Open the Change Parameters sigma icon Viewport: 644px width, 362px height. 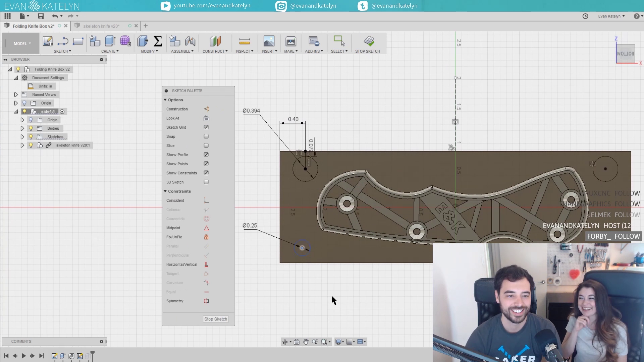coord(158,41)
